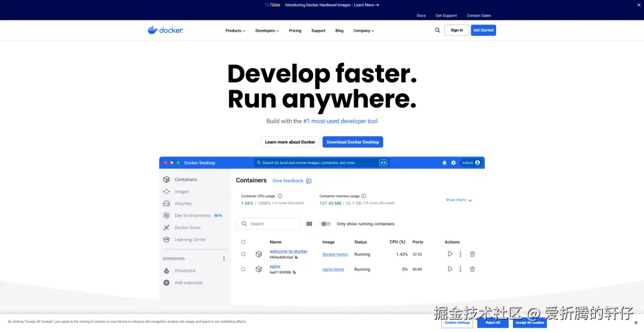This screenshot has height=332, width=644.
Task: Check the nginx row checkbox
Action: pos(243,269)
